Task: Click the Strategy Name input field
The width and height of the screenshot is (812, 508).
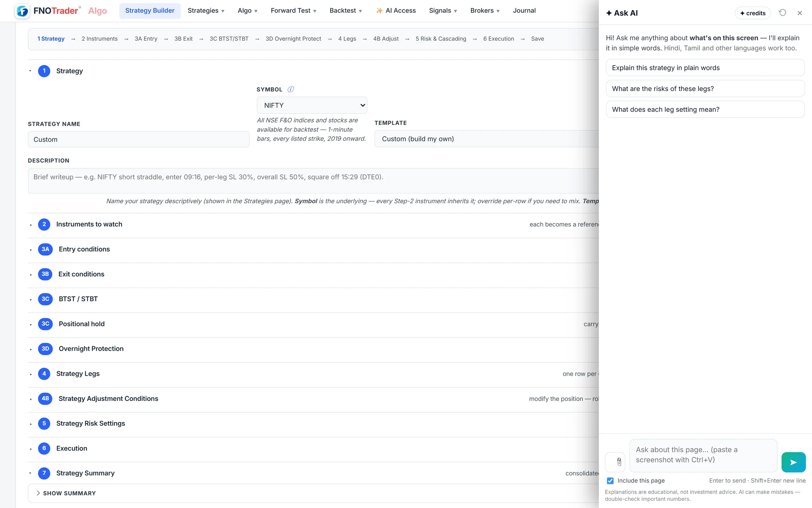Action: point(139,139)
